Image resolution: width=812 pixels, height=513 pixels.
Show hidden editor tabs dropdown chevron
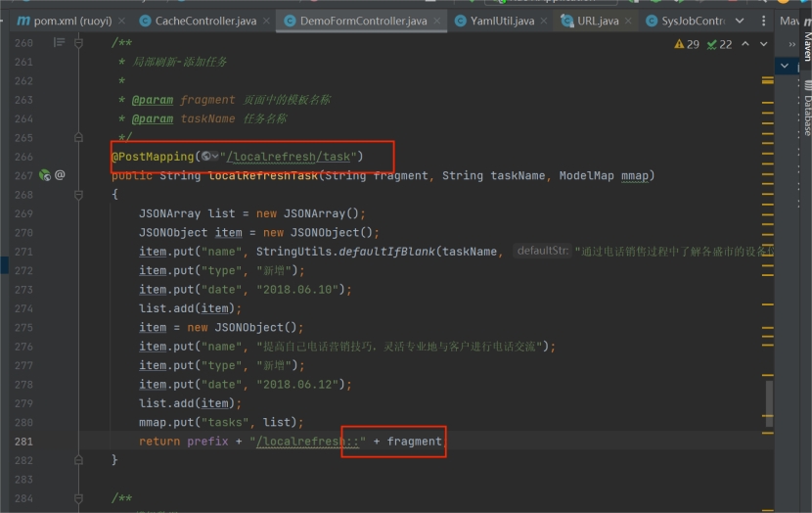pos(739,20)
